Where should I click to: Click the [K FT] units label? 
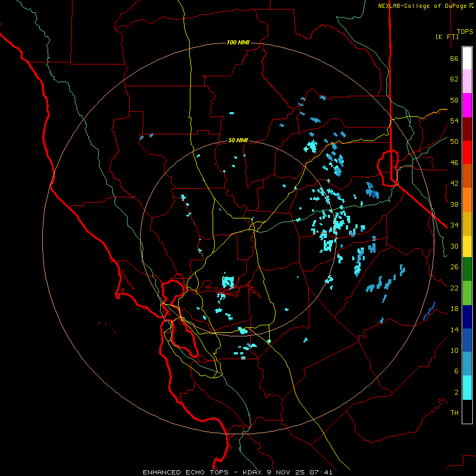point(447,36)
